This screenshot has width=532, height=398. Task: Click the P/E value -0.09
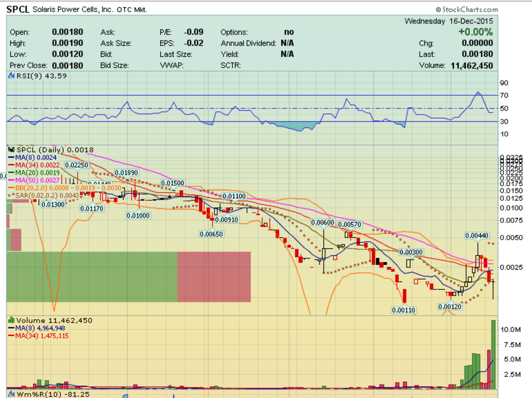point(194,32)
